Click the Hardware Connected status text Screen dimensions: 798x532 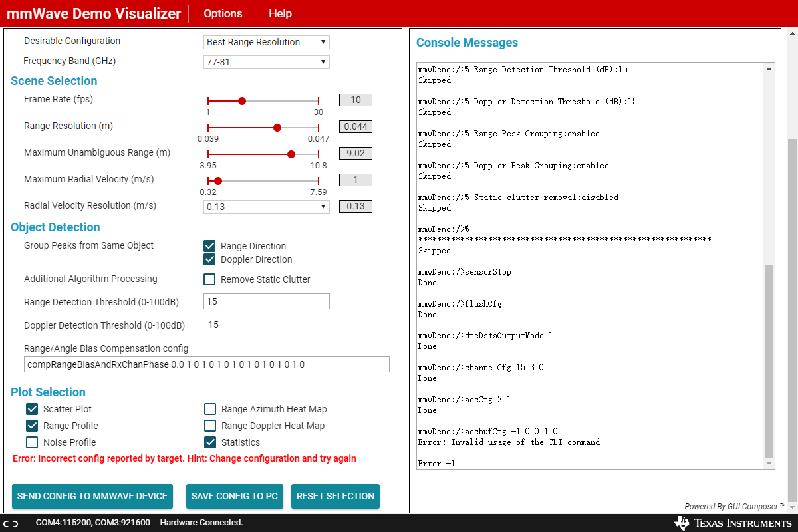[201, 523]
